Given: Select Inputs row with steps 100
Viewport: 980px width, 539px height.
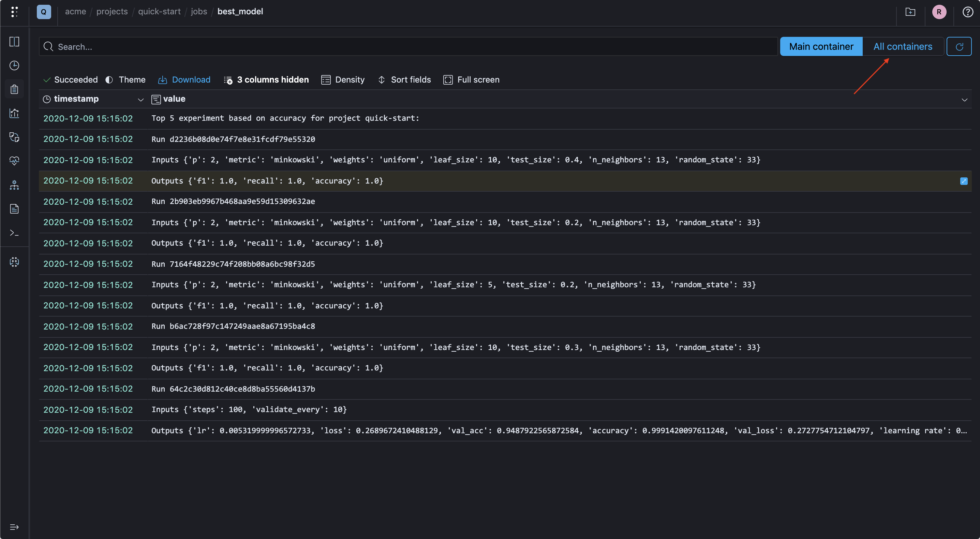Looking at the screenshot, I should pyautogui.click(x=505, y=410).
